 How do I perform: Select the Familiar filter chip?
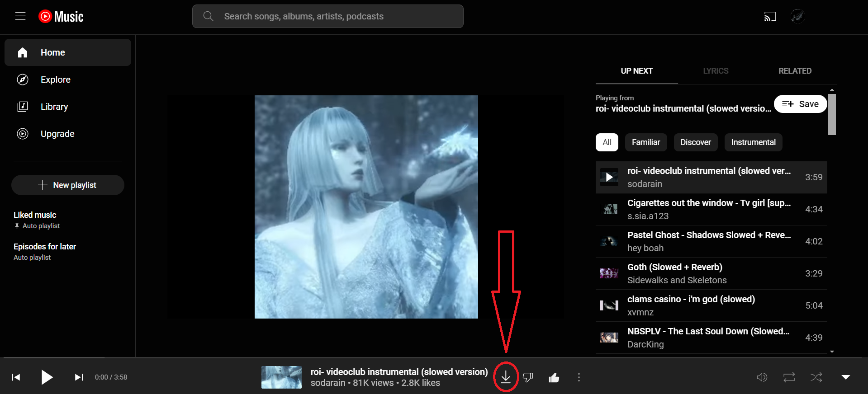(x=646, y=142)
